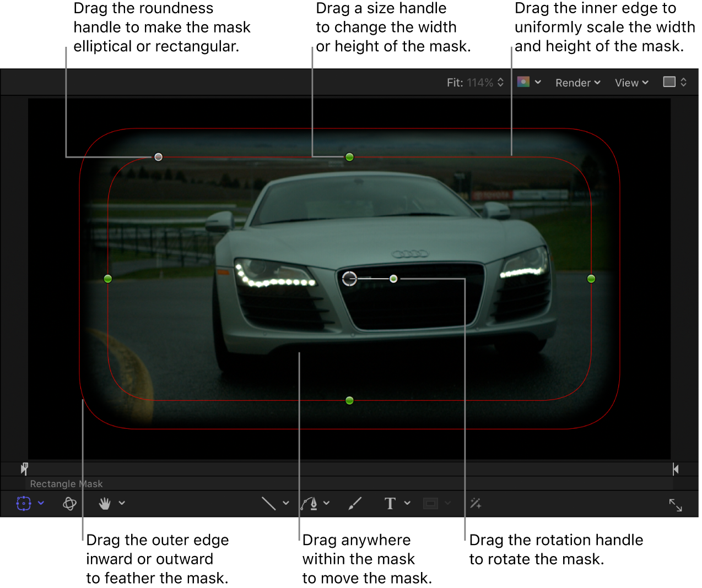Select the 3D Transform tool
Image resolution: width=702 pixels, height=588 pixels.
(69, 503)
